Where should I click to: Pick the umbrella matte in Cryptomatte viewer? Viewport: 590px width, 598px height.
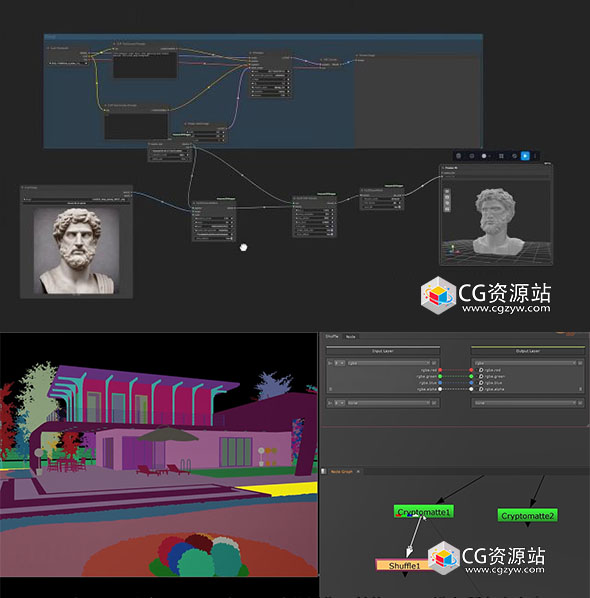click(x=167, y=435)
